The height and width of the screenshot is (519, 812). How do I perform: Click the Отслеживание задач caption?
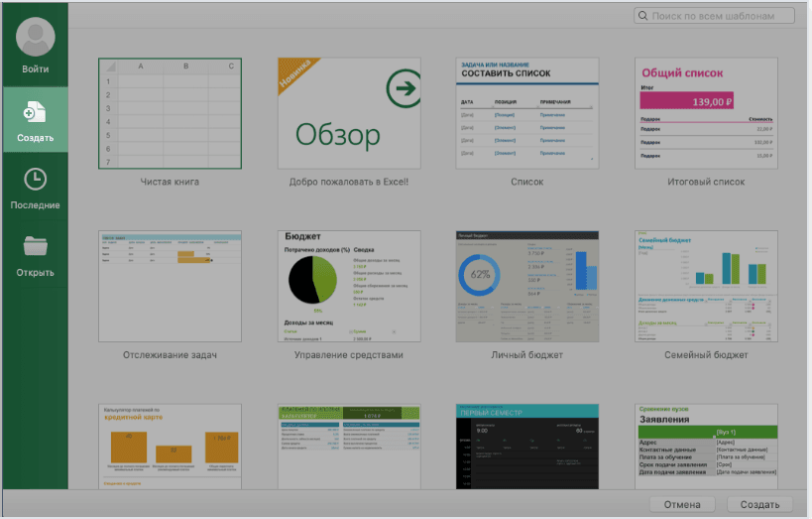(x=170, y=355)
